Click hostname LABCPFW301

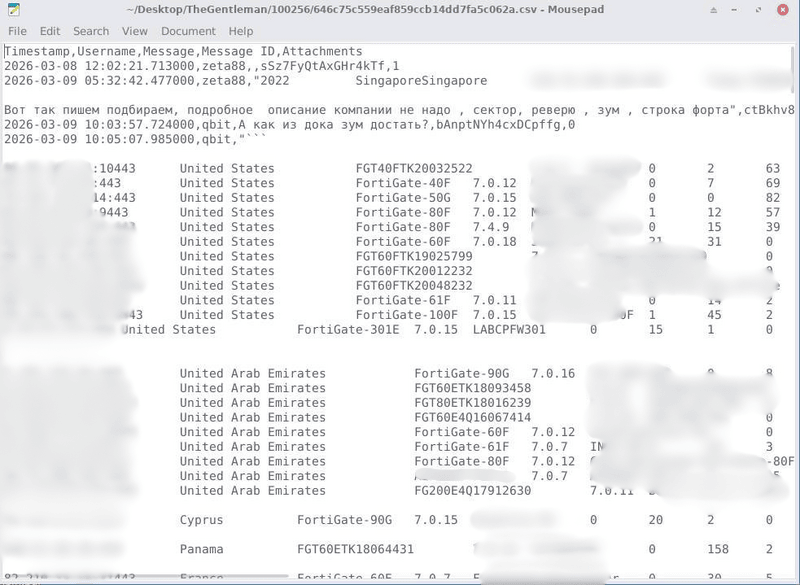click(509, 329)
